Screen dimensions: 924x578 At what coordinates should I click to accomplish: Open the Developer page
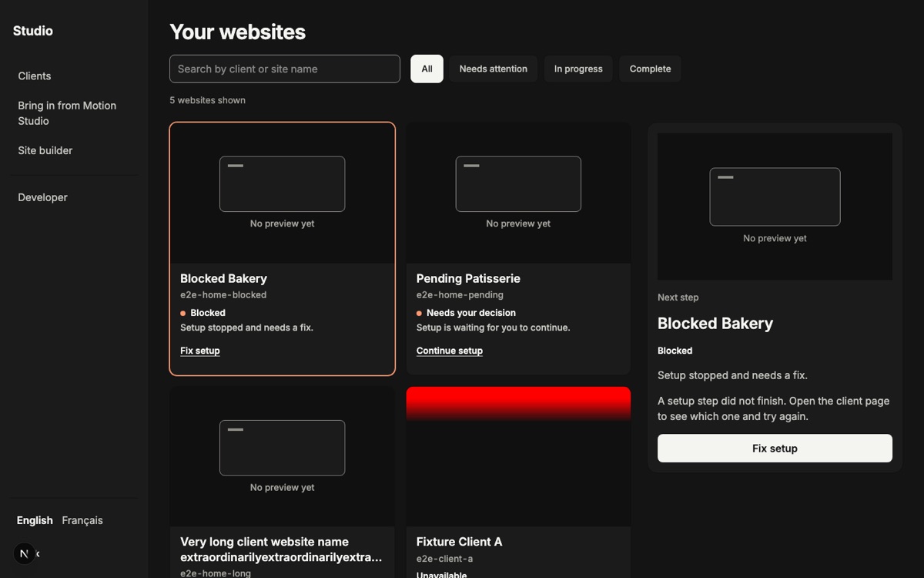(42, 197)
